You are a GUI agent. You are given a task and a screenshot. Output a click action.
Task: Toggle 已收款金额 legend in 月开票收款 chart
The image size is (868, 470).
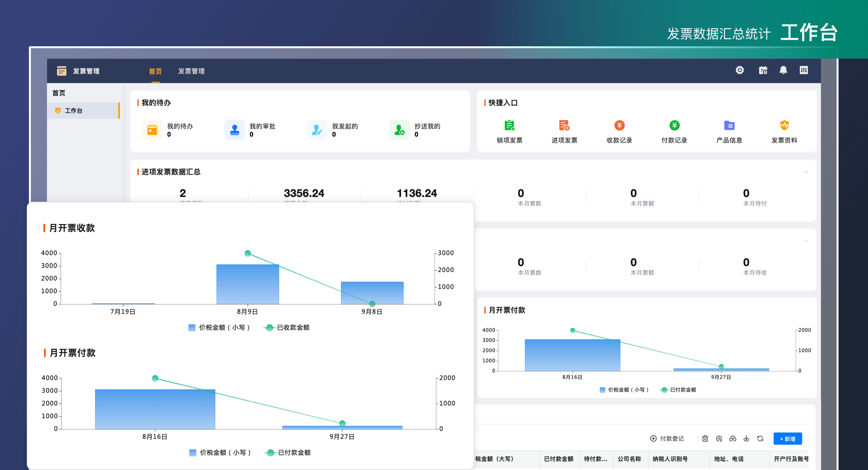(x=287, y=328)
